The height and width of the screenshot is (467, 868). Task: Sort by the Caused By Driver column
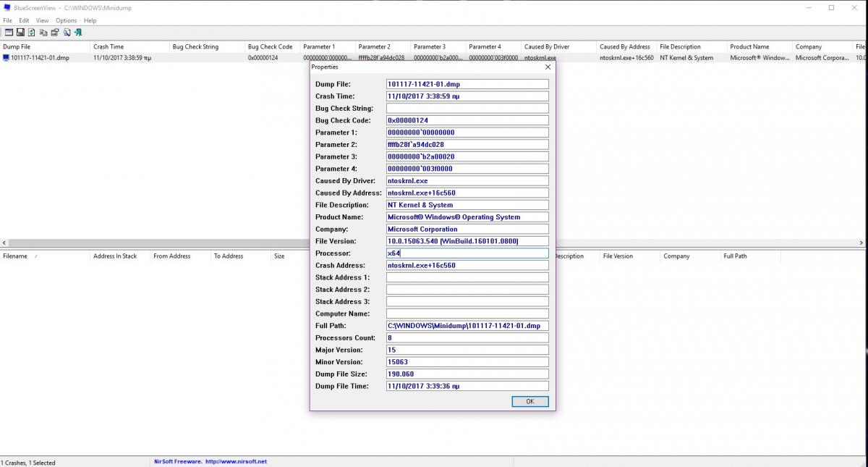(559, 46)
